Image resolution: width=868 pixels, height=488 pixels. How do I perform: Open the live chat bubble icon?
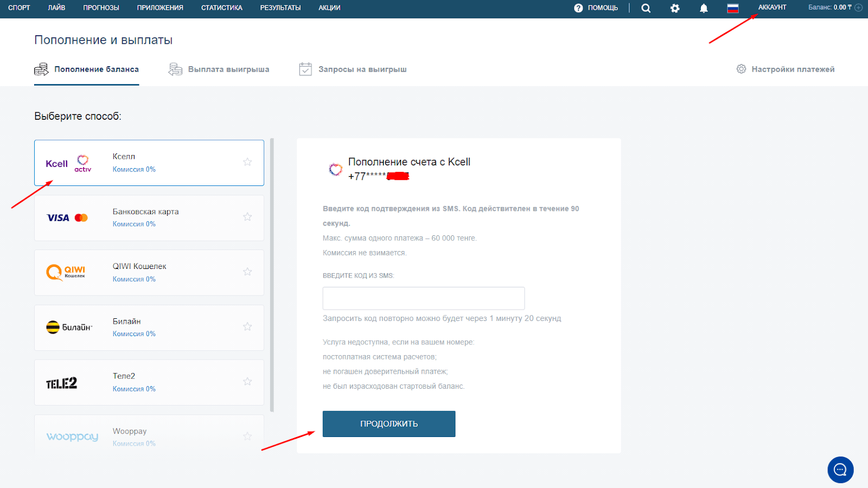coord(840,470)
